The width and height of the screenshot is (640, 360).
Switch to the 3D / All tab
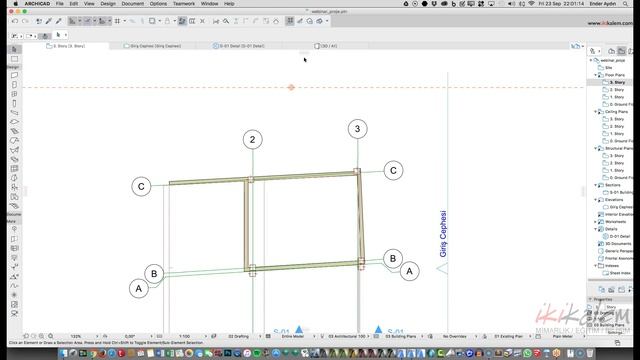[325, 46]
